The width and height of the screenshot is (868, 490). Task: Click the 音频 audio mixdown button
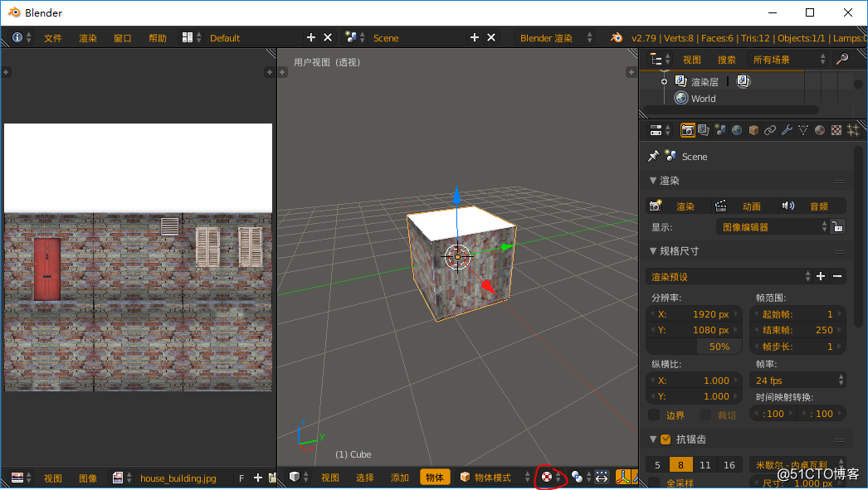pos(812,206)
